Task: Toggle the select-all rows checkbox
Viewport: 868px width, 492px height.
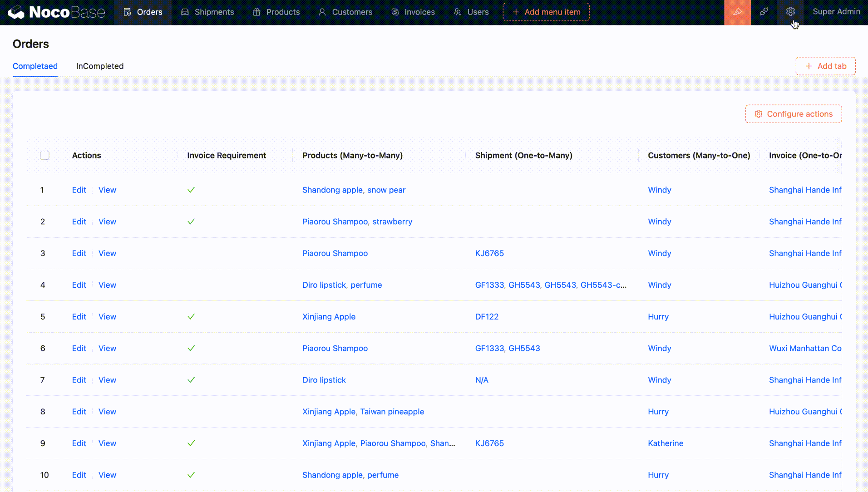Action: (x=44, y=155)
